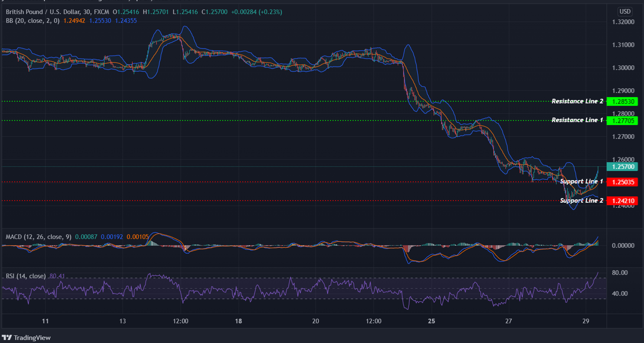Click the red Support Line 1 price flag 1.25035
Image resolution: width=644 pixels, height=343 pixels.
623,182
